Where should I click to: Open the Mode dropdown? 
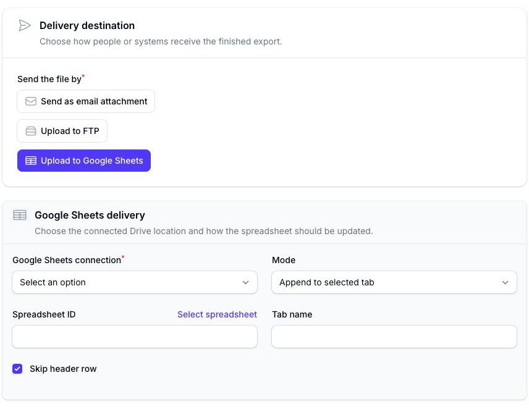(x=394, y=282)
